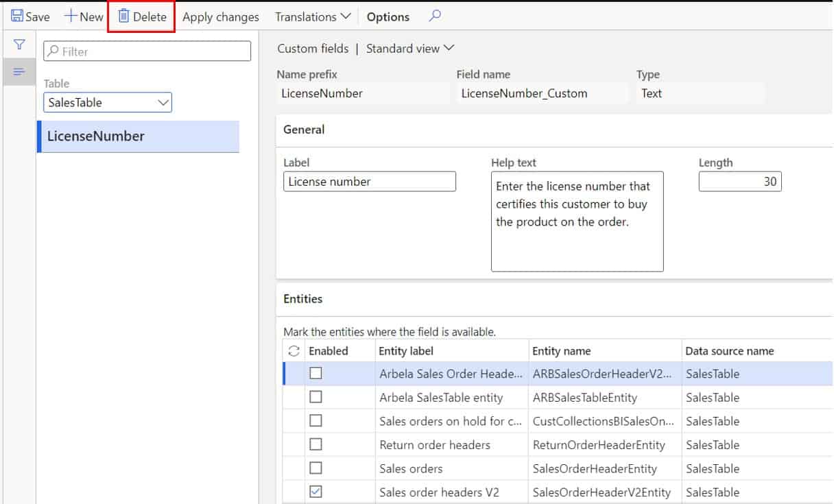Open the Options menu
834x504 pixels.
[388, 16]
